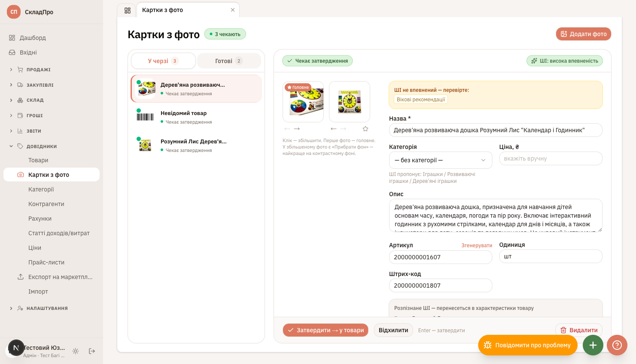Click the logout icon in the sidebar footer
636x364 pixels.
click(92, 351)
